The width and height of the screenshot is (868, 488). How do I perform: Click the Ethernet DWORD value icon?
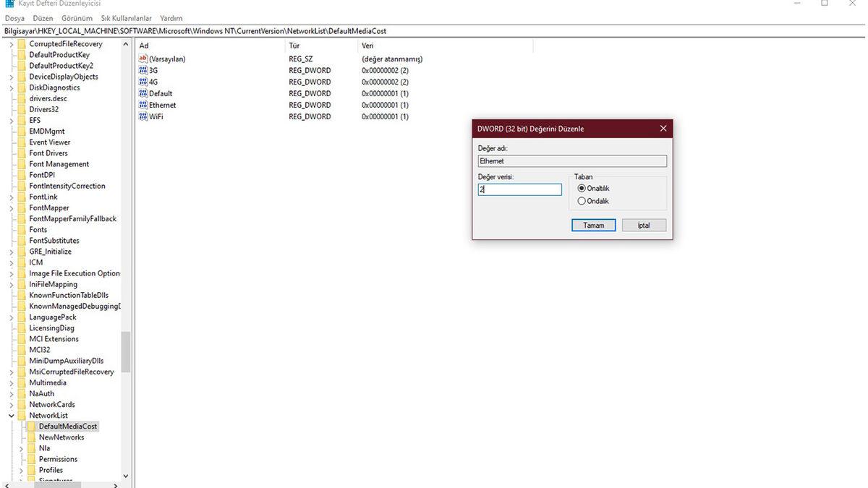pos(142,106)
